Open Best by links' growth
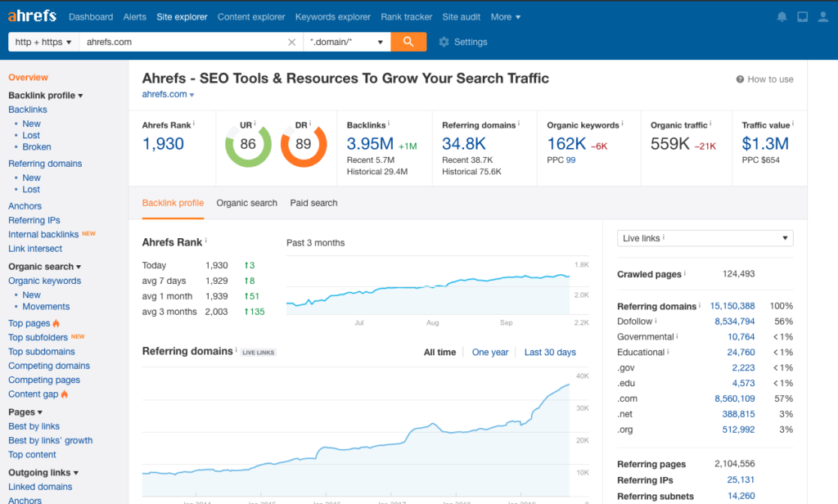This screenshot has height=504, width=838. [x=50, y=440]
